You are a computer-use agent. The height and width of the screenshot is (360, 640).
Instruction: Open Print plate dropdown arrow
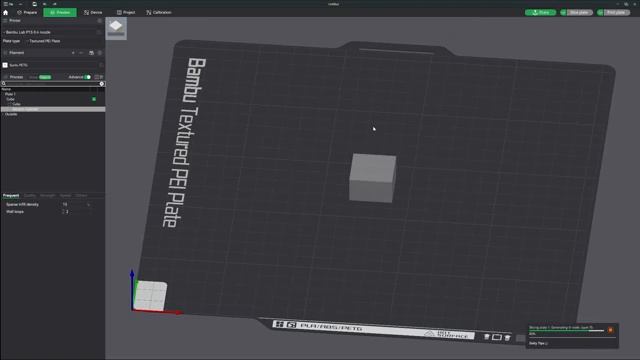(600, 12)
